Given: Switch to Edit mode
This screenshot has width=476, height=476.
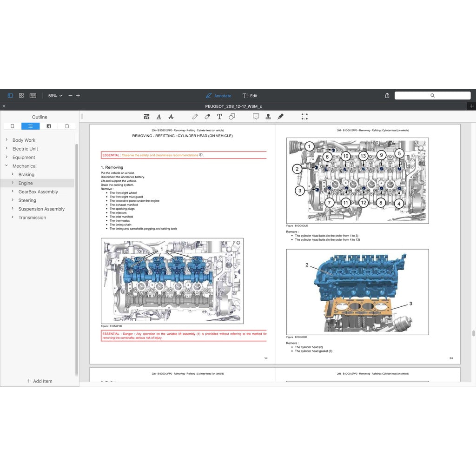Looking at the screenshot, I should click(250, 95).
